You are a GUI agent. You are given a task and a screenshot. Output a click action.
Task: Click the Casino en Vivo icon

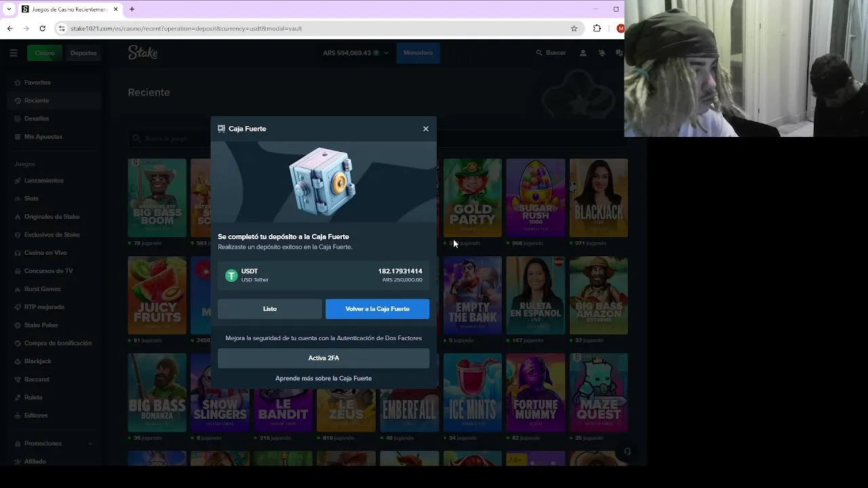17,253
